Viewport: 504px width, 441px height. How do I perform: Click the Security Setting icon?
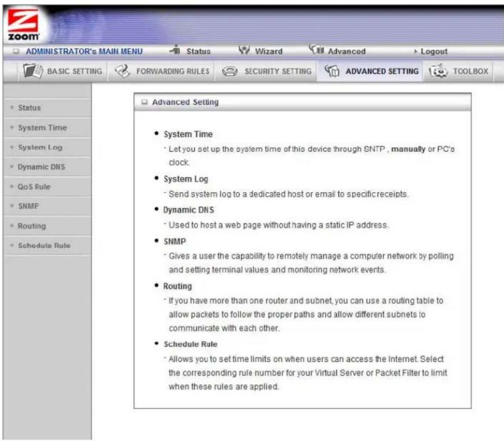point(230,71)
